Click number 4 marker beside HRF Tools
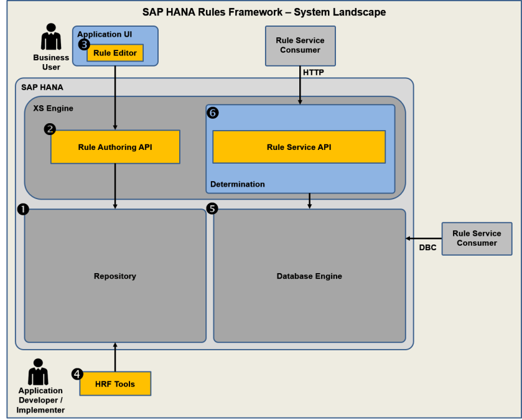 tap(77, 374)
